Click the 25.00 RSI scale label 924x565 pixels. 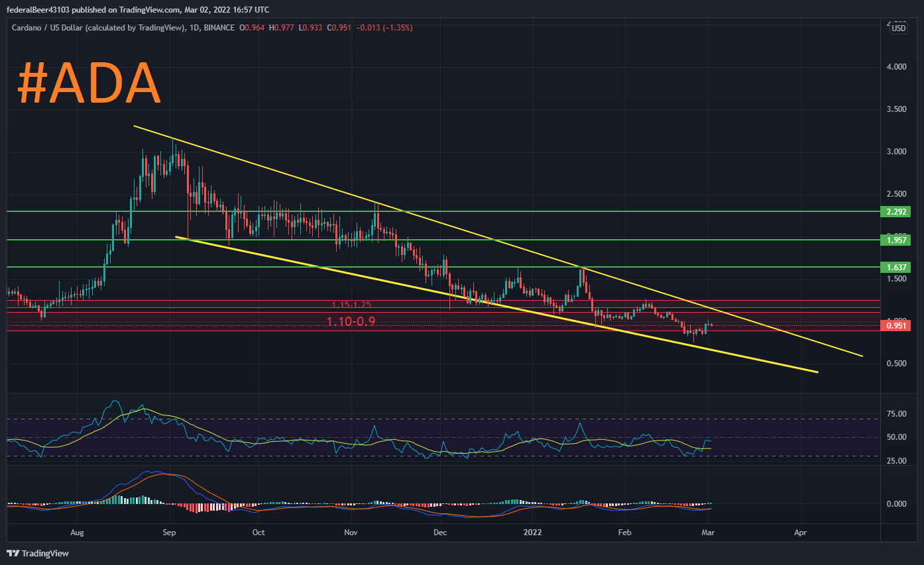coord(897,461)
